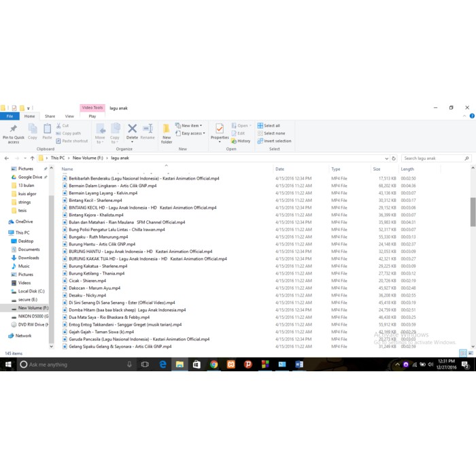Open History in the ribbon Open group
Screen dimensions: 476x476
coord(241,141)
